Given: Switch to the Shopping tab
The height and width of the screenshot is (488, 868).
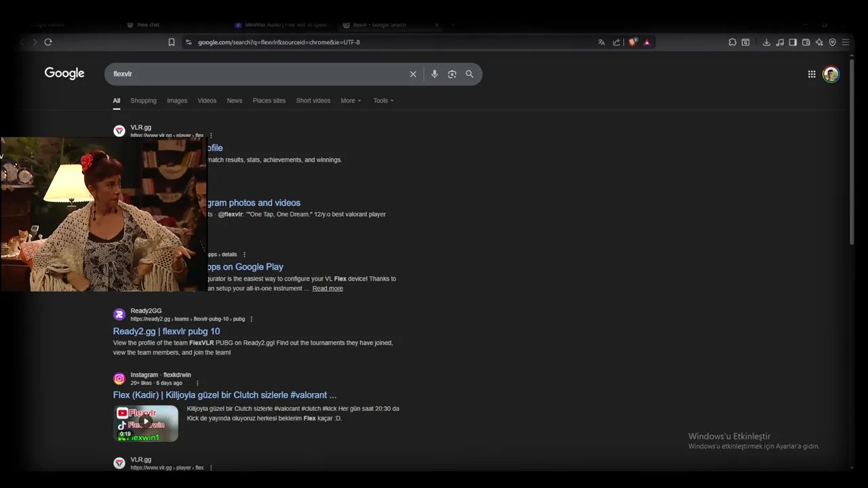Looking at the screenshot, I should 143,100.
